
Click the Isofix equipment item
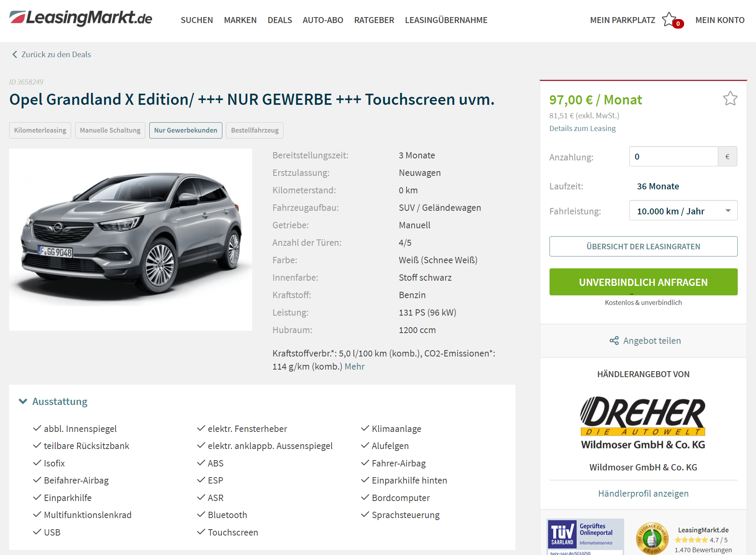point(54,463)
